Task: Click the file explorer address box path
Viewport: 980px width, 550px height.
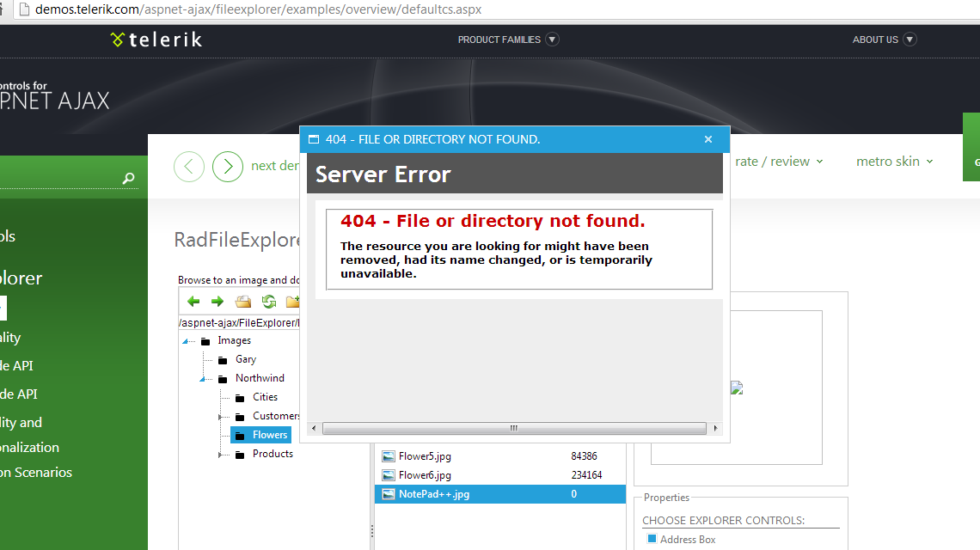Action: pyautogui.click(x=239, y=322)
